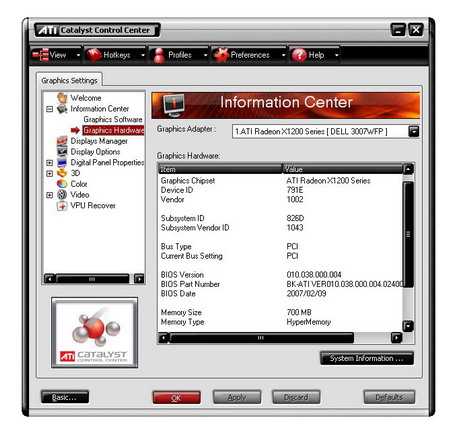Confirm with the OK button

(x=176, y=397)
